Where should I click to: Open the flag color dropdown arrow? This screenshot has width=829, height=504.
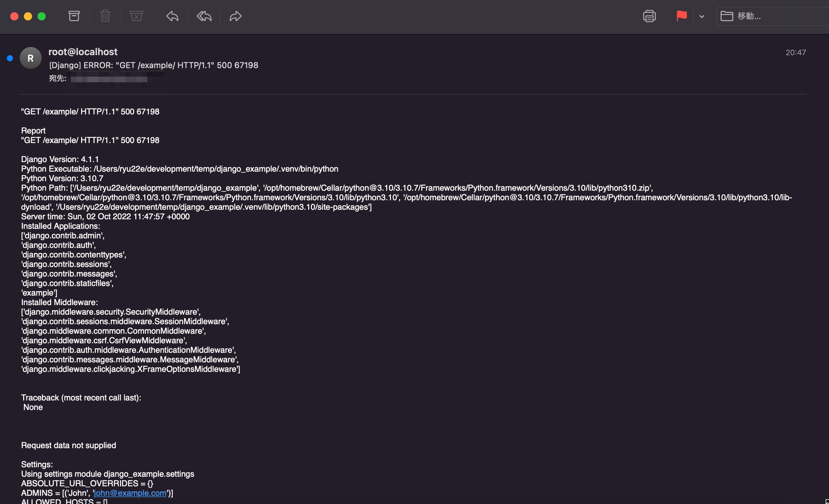click(702, 16)
